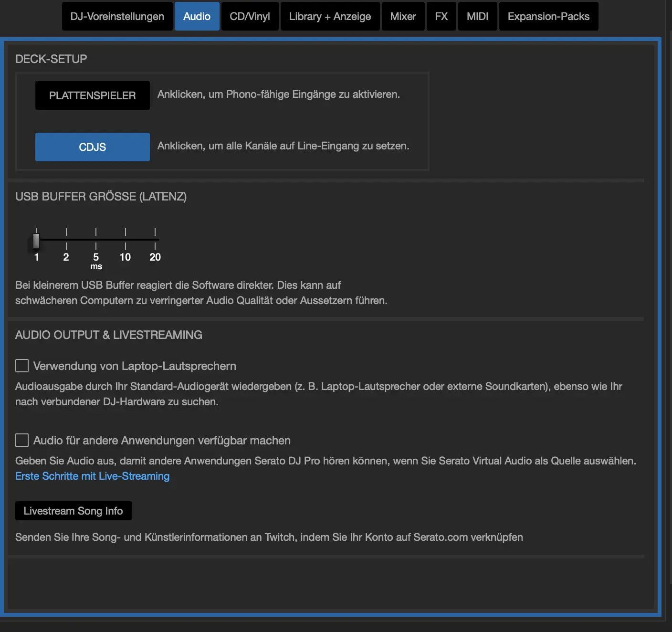
Task: Open the FX settings tab
Action: 441,16
